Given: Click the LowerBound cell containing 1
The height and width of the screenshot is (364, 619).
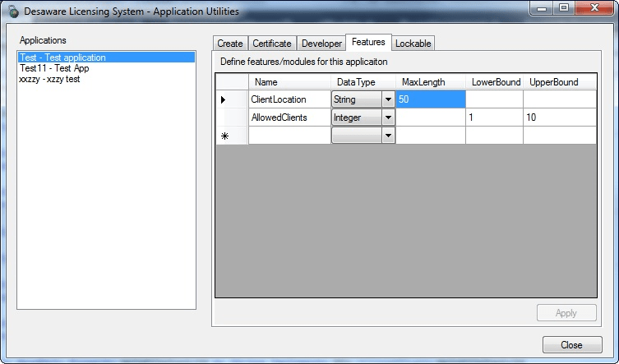Looking at the screenshot, I should click(x=494, y=117).
